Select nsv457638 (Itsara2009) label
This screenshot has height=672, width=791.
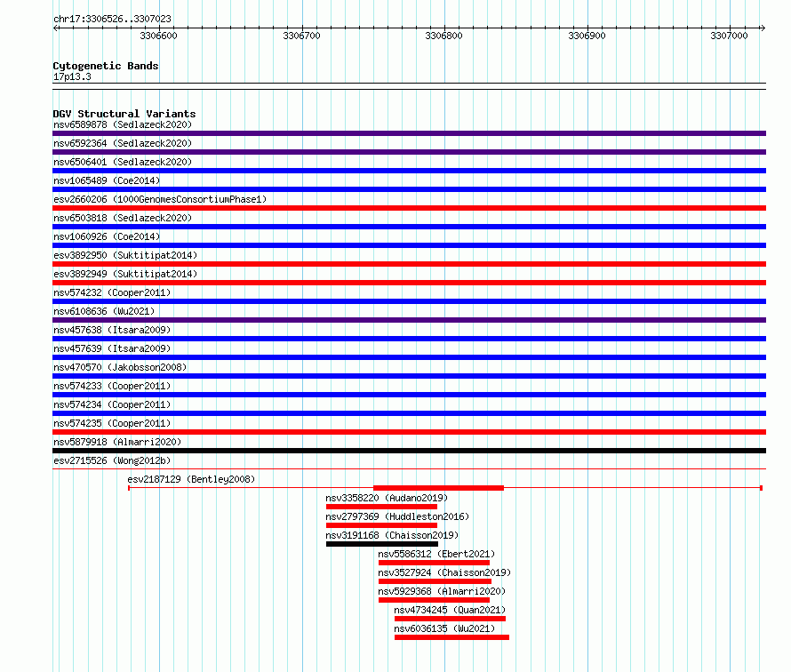point(112,330)
